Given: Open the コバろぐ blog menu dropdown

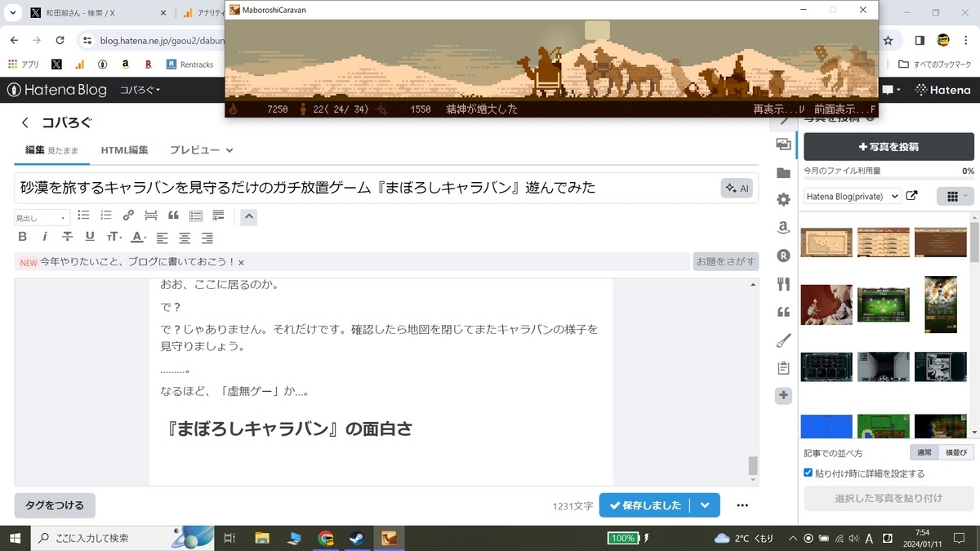Looking at the screenshot, I should click(x=140, y=90).
